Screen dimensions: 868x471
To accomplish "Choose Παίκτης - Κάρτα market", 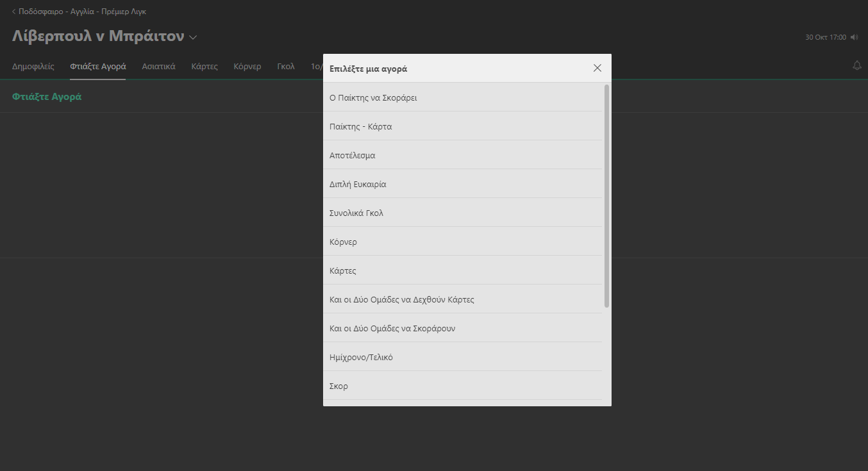I will tap(462, 126).
